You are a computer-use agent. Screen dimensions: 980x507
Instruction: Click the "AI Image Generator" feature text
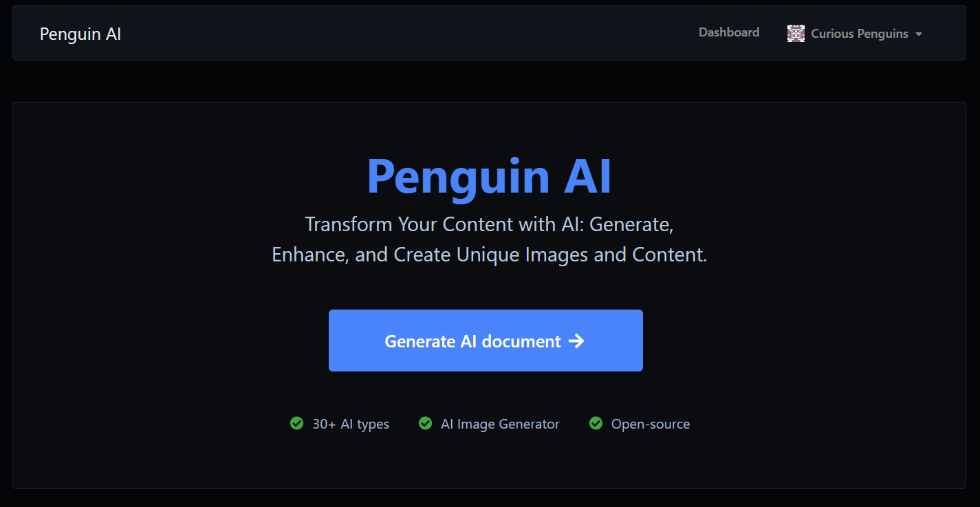pos(500,423)
